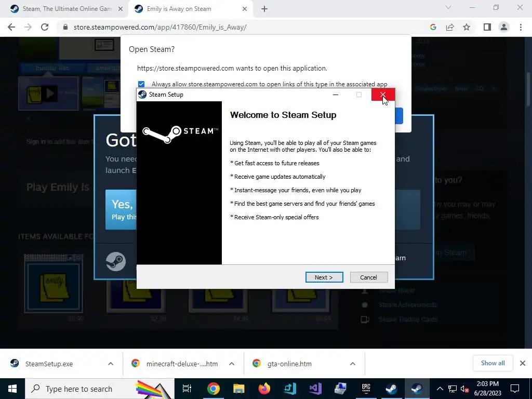Click the forward navigation arrow
Screen dimensions: 532x399
(28, 27)
